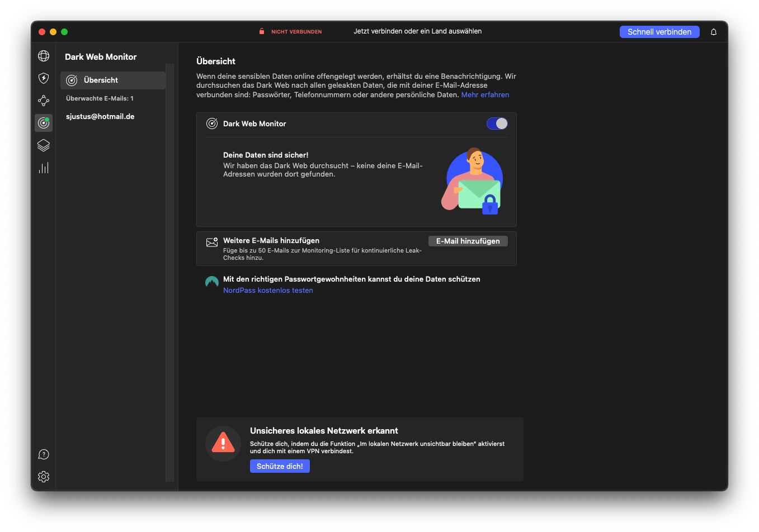Image resolution: width=759 pixels, height=532 pixels.
Task: Toggle the Dark Web Monitor switch
Action: click(497, 123)
